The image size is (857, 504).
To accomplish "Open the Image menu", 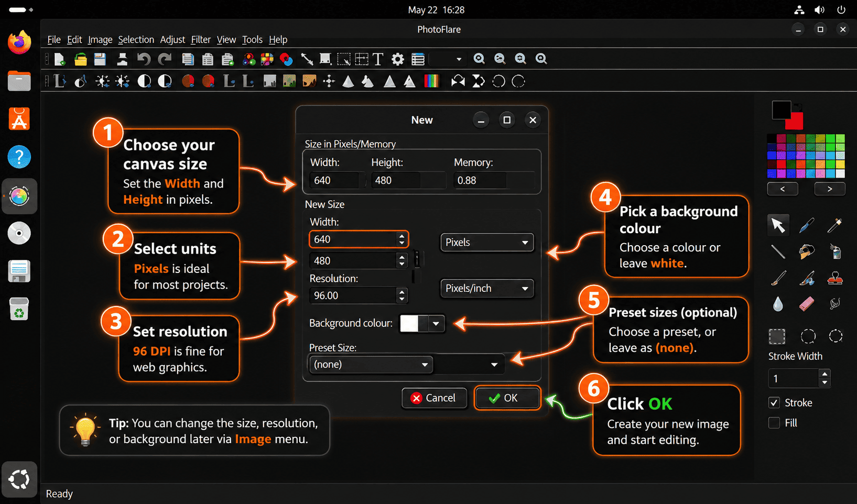I will (100, 40).
